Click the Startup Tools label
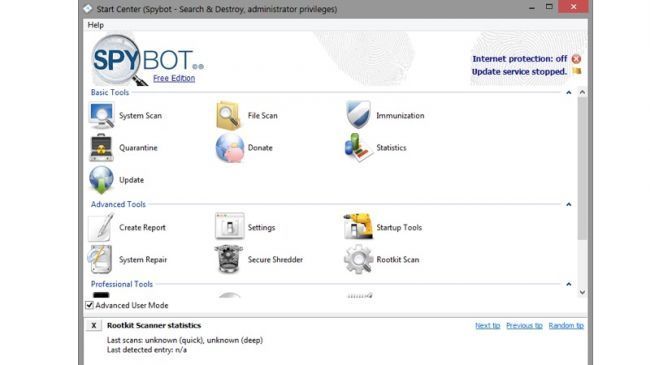Viewport: 650px width, 365px height. tap(399, 227)
